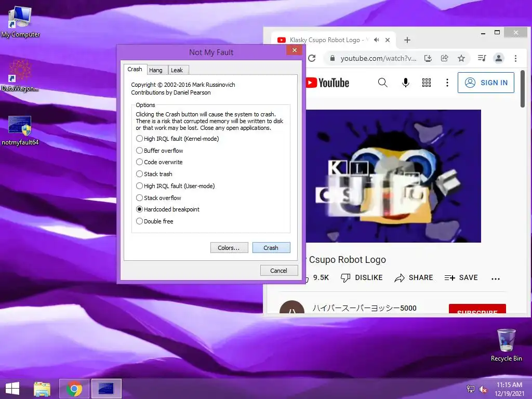
Task: Click share this page icon in Chrome
Action: 445,58
